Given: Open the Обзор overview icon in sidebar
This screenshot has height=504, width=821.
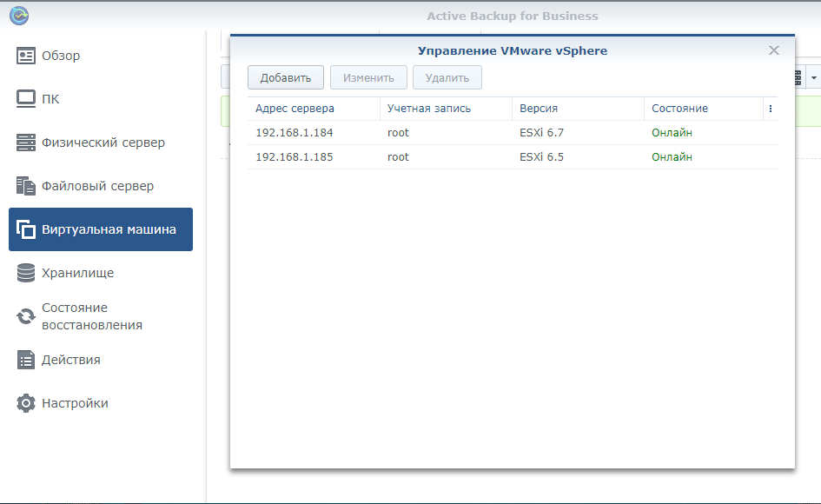Looking at the screenshot, I should coord(26,56).
